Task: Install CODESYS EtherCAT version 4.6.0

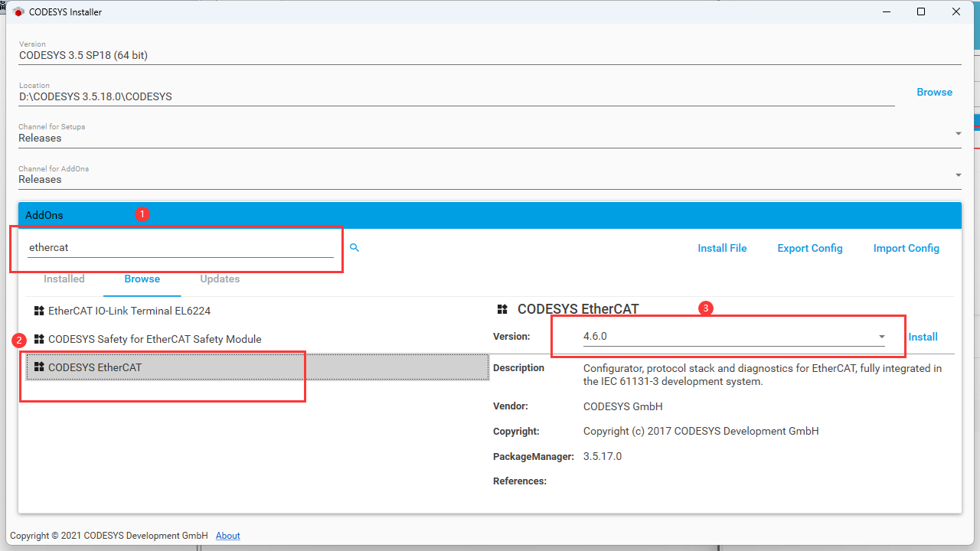Action: pos(923,337)
